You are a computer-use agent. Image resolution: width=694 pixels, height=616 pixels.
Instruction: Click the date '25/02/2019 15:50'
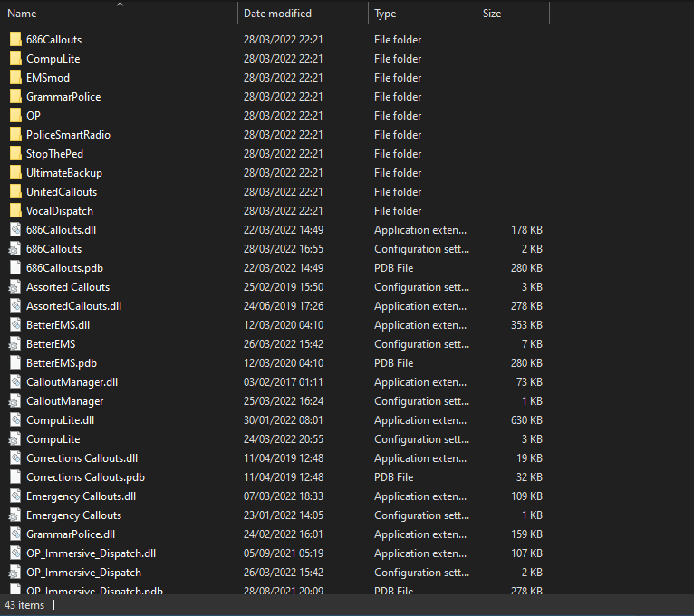[284, 287]
